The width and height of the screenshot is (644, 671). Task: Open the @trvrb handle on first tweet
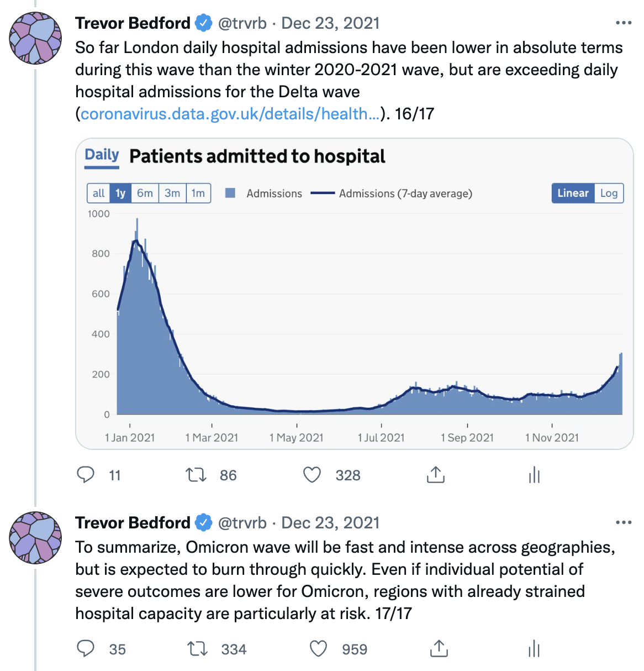242,23
